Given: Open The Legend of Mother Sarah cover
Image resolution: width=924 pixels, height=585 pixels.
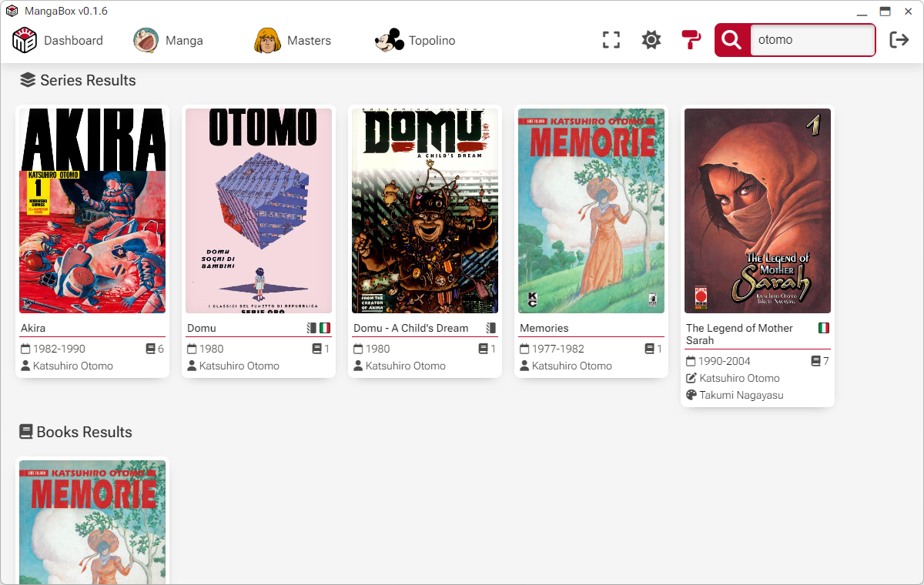Looking at the screenshot, I should coord(758,211).
